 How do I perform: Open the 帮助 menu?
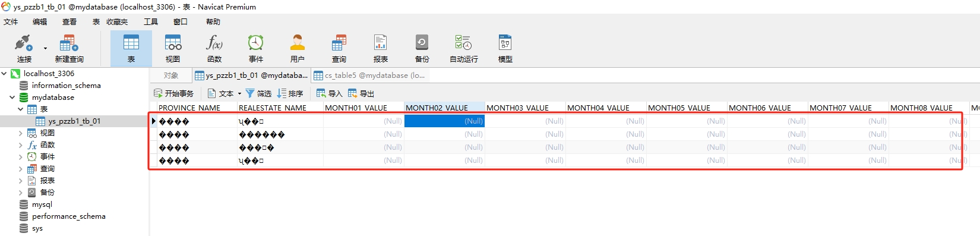213,22
